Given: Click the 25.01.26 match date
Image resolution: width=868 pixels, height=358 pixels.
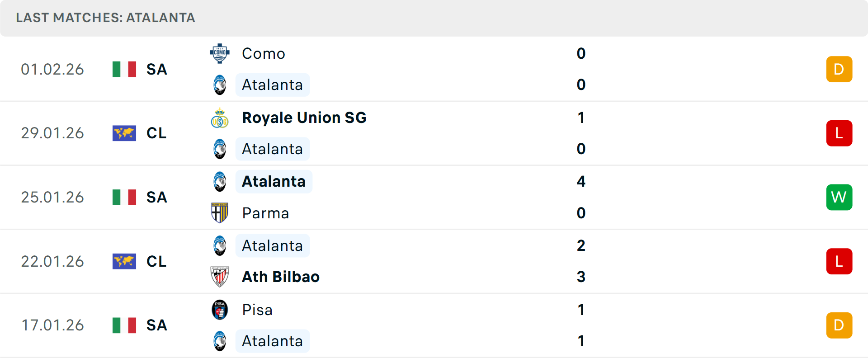Looking at the screenshot, I should (x=52, y=198).
